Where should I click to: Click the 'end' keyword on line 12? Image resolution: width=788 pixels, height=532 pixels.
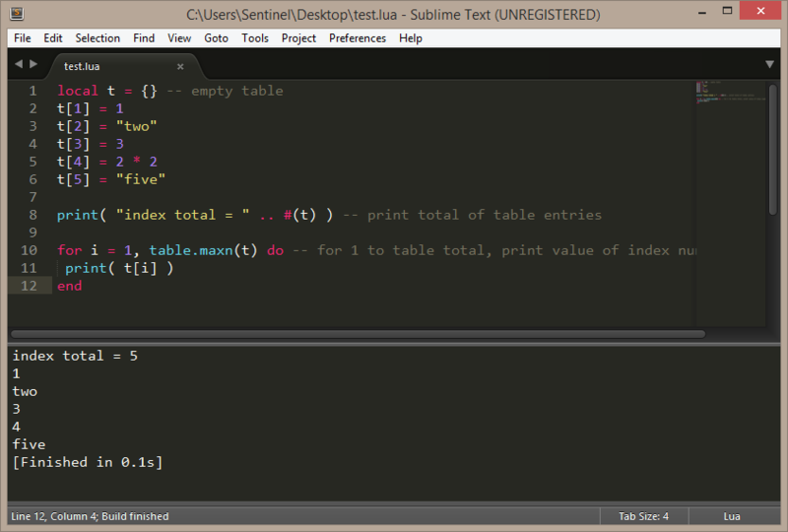[x=69, y=286]
